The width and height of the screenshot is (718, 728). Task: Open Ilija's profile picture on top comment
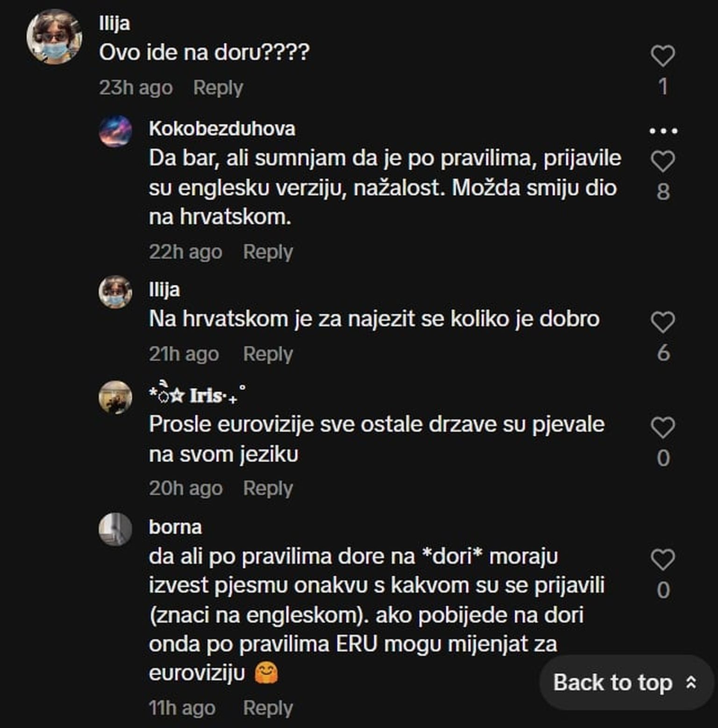(54, 37)
